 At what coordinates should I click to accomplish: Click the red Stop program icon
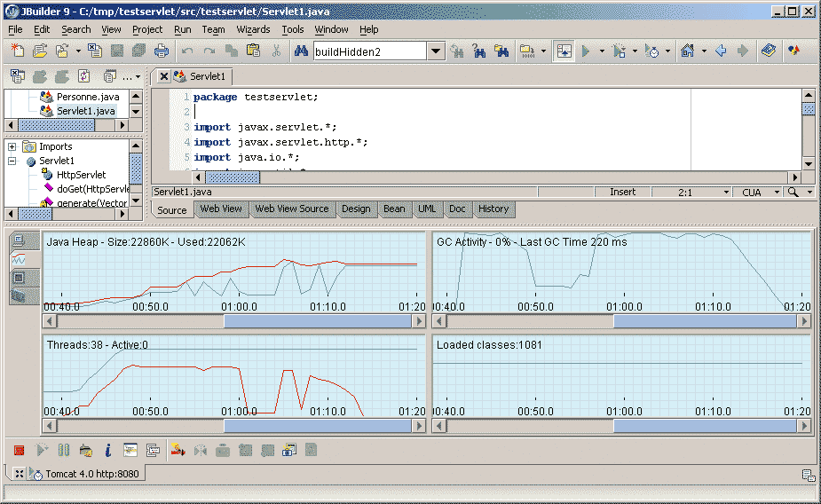click(x=19, y=451)
